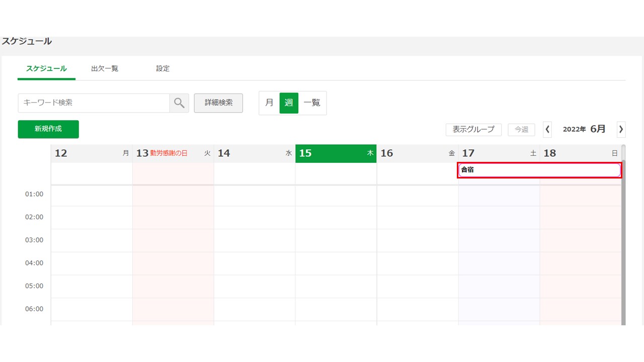Select day header 12 月

[x=92, y=153]
